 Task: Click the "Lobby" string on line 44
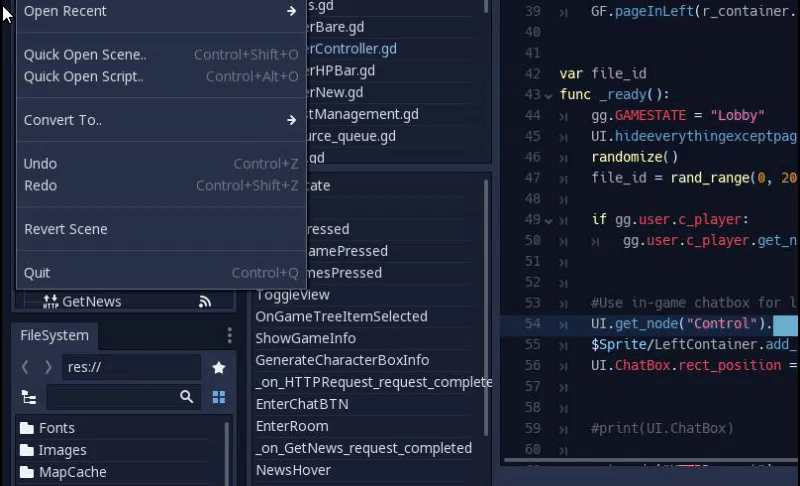[x=737, y=116]
